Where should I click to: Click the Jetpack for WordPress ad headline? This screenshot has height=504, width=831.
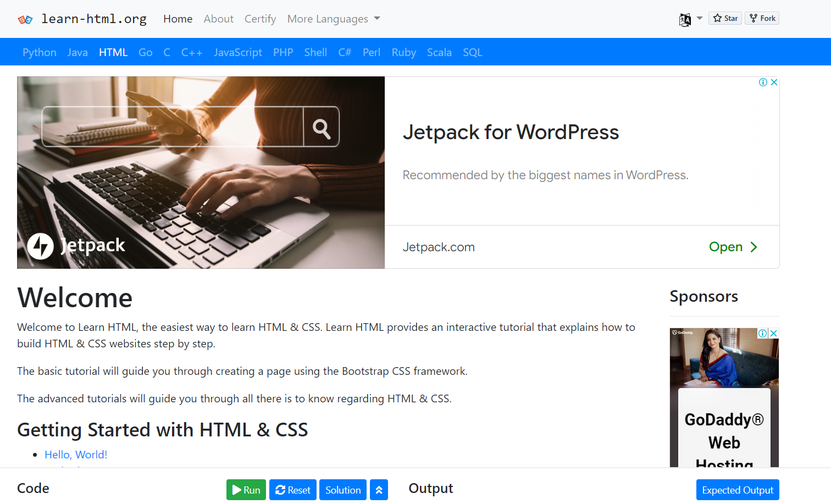coord(511,132)
